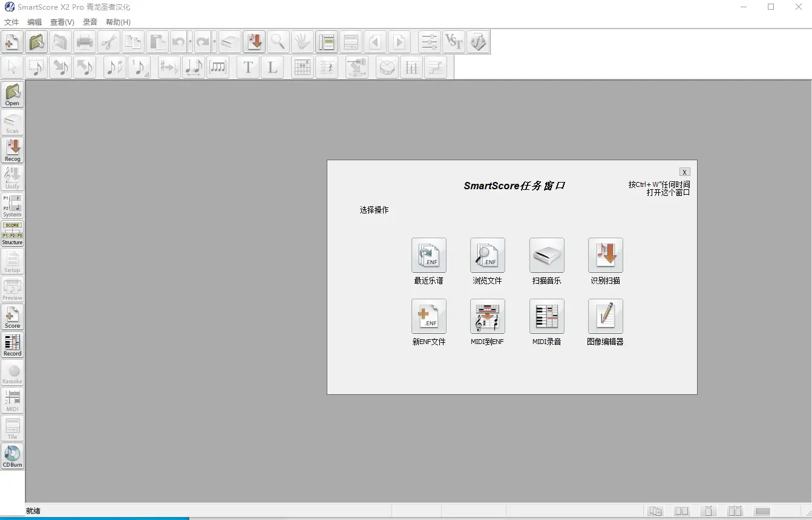Click the MIDI button in the sidebar
Screen dimensions: 812x520
tap(13, 401)
